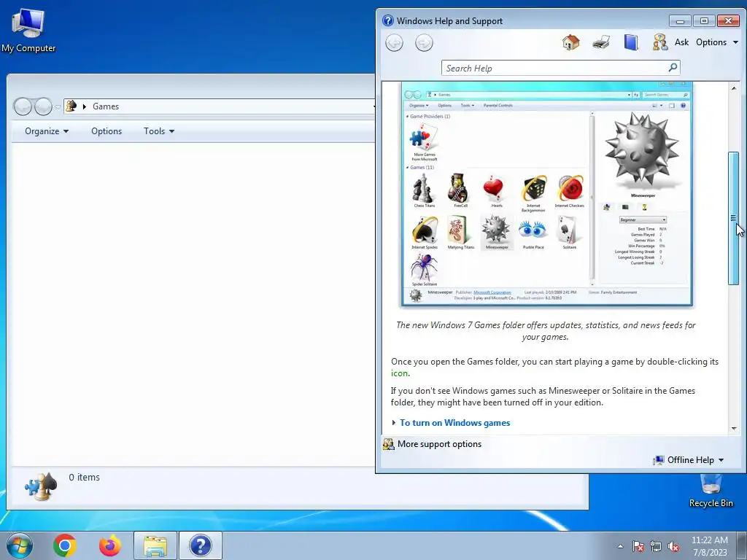
Task: Click Games text in address bar
Action: pos(106,106)
